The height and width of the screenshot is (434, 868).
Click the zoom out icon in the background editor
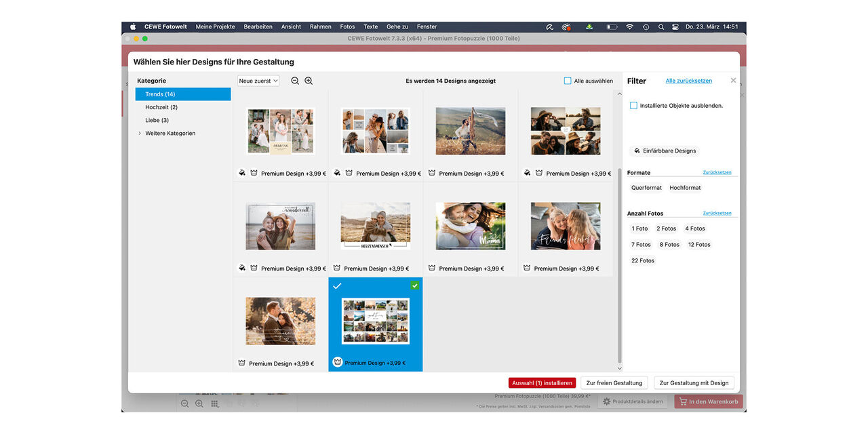[x=184, y=403]
